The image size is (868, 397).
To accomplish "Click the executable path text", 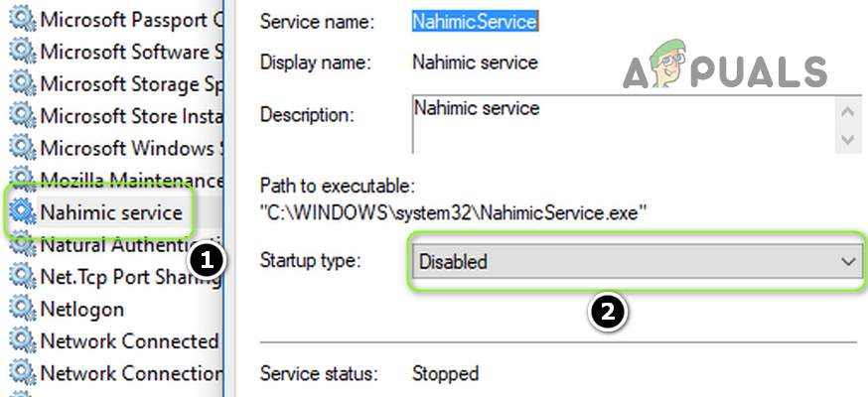I will [453, 211].
